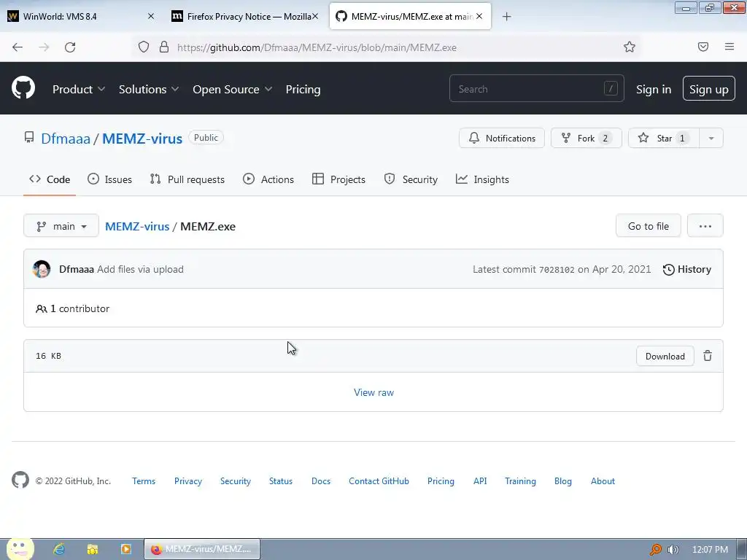Screen dimensions: 747x560
Task: Open the Start button smiley face
Action: coord(20,549)
